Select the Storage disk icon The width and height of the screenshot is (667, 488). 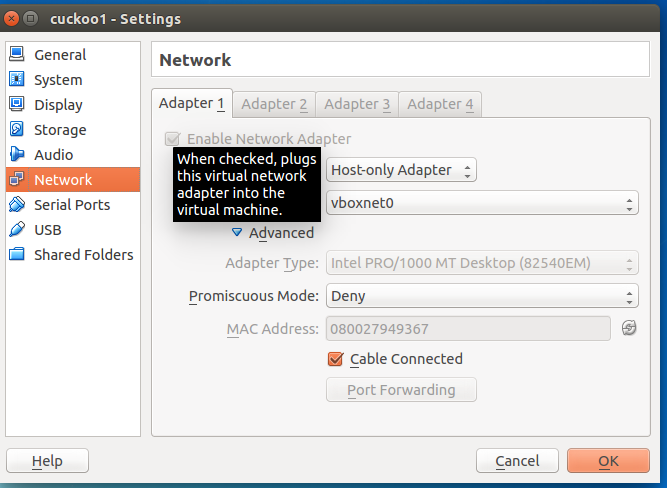click(17, 129)
